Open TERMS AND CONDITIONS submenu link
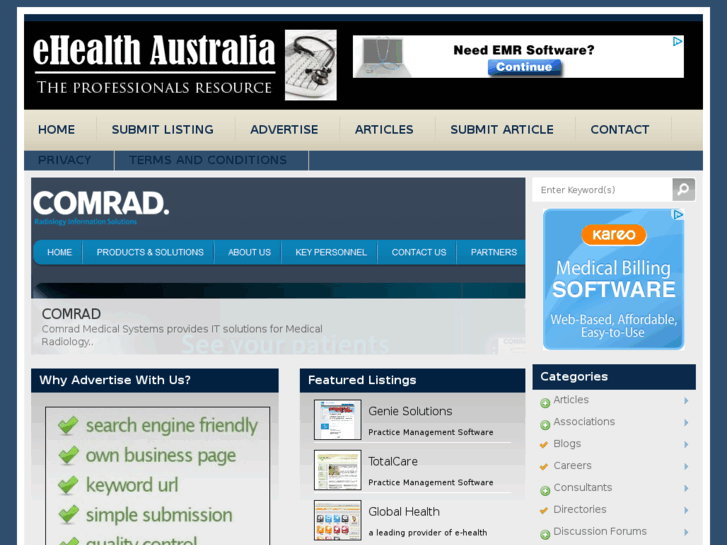 [x=208, y=160]
